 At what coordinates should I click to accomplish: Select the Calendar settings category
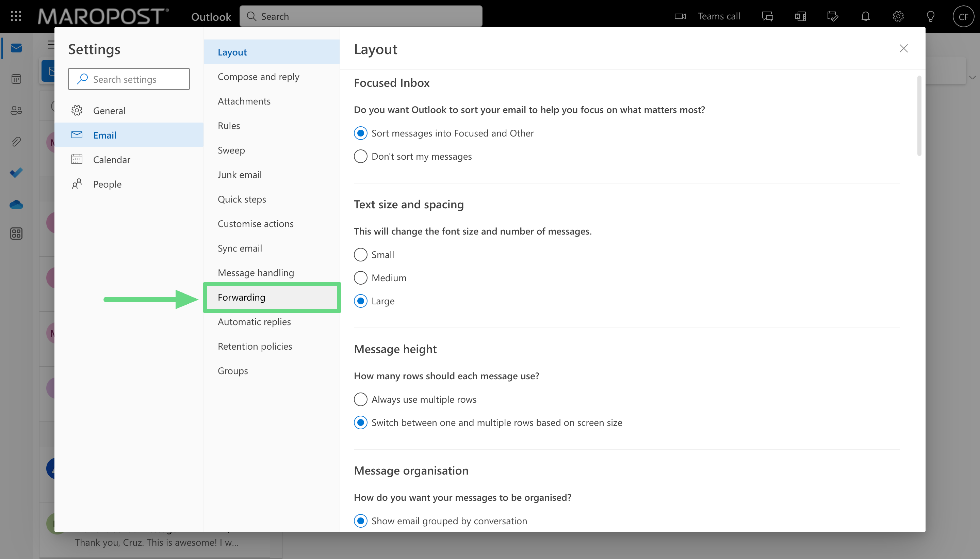(x=129, y=159)
